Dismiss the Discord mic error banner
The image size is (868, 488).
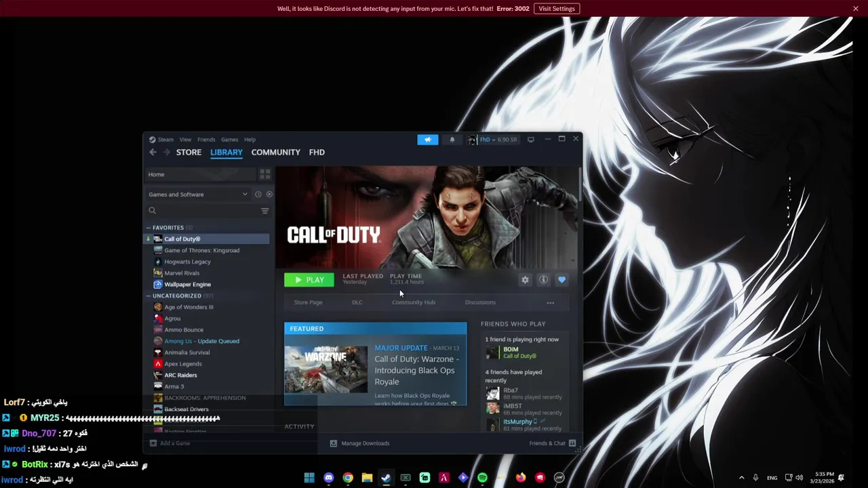point(856,9)
